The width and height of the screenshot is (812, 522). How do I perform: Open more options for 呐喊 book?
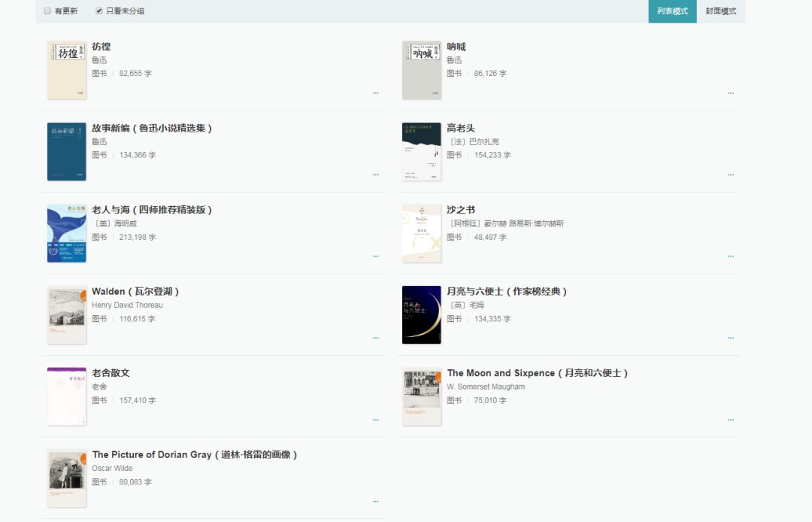(730, 93)
